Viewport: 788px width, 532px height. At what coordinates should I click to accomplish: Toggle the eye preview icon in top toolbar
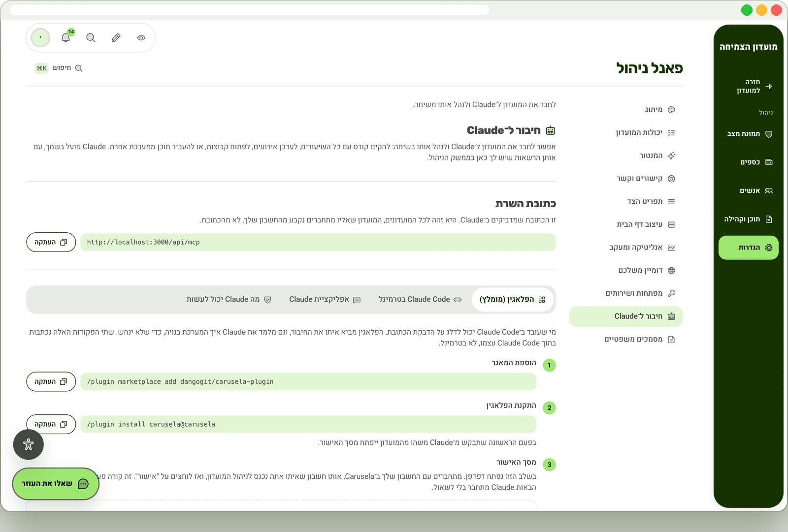(x=141, y=37)
